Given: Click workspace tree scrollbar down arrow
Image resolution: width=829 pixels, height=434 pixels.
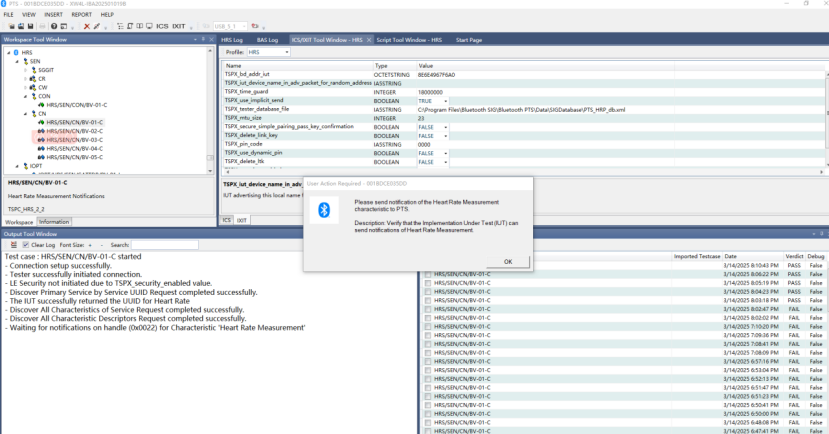Looking at the screenshot, I should coord(210,171).
